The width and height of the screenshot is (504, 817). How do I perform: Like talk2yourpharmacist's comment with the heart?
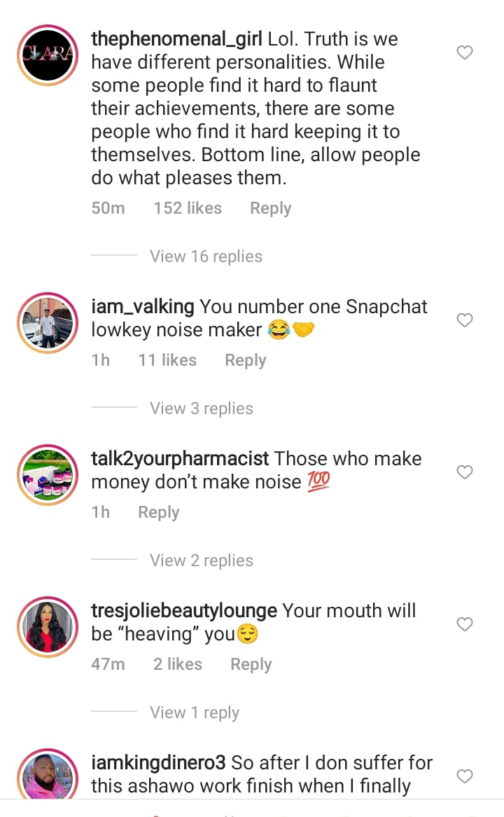click(x=465, y=472)
